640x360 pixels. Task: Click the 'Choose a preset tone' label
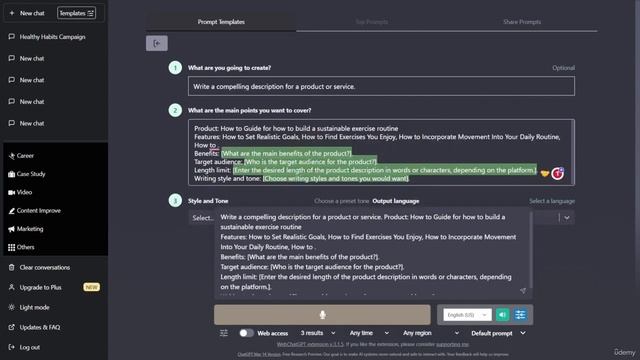342,201
